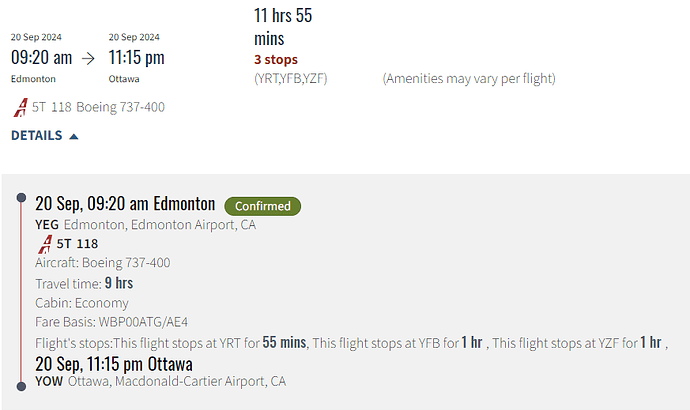Screen dimensions: 690x410
Task: Click the Fare Basis WBP00ATG/AE4 text
Action: [112, 322]
